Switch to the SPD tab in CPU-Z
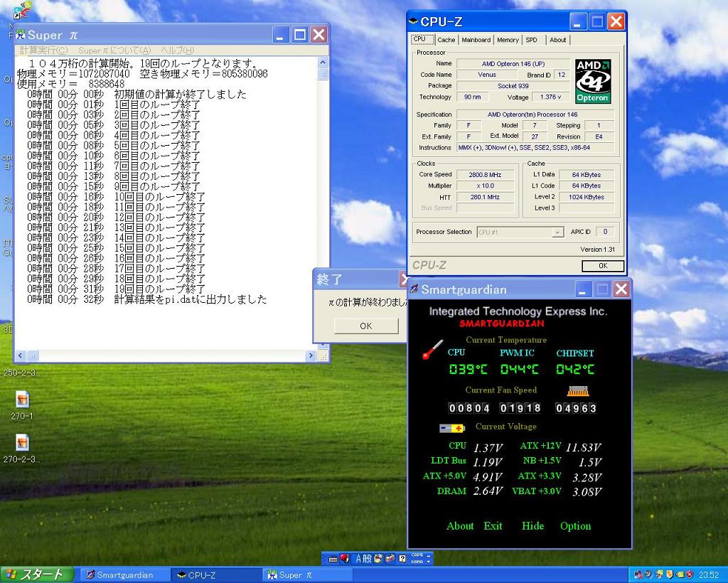 tap(532, 40)
